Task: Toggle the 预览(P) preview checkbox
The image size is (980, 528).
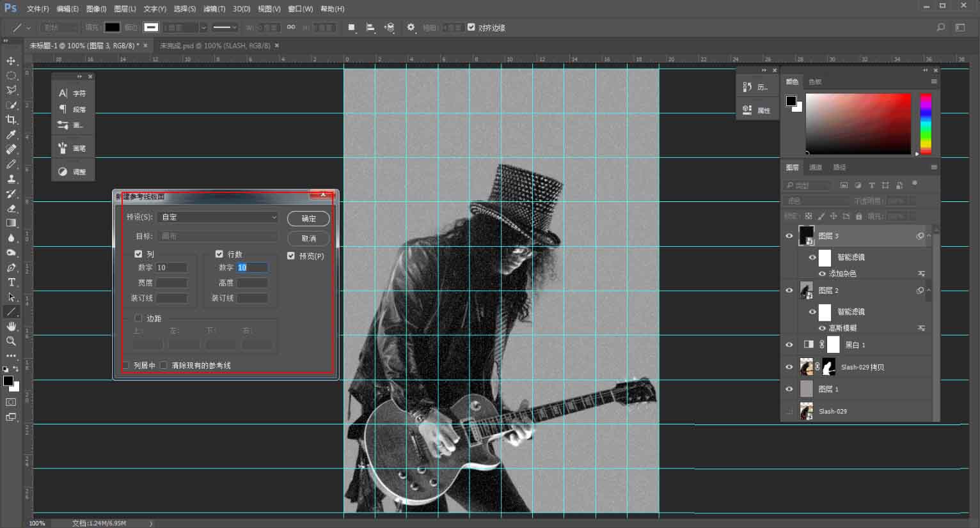Action: point(291,256)
